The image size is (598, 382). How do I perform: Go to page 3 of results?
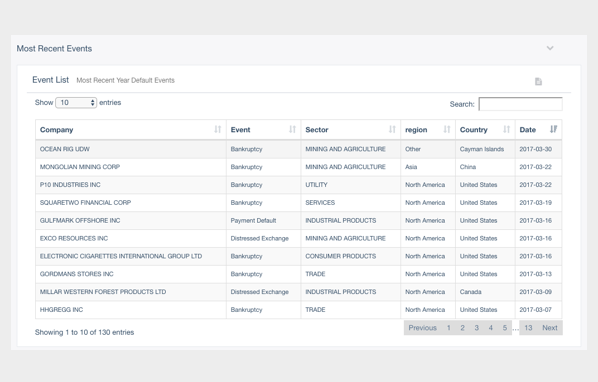click(476, 327)
